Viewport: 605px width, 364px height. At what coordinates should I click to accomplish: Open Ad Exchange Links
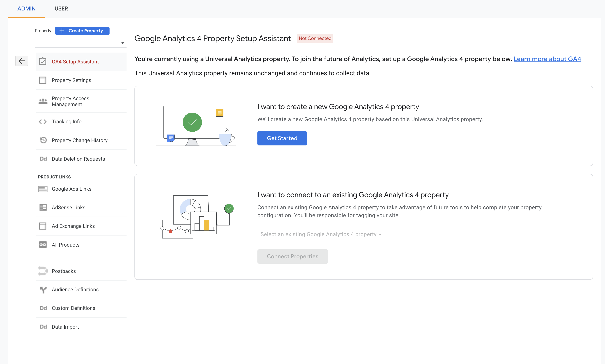[x=81, y=226]
